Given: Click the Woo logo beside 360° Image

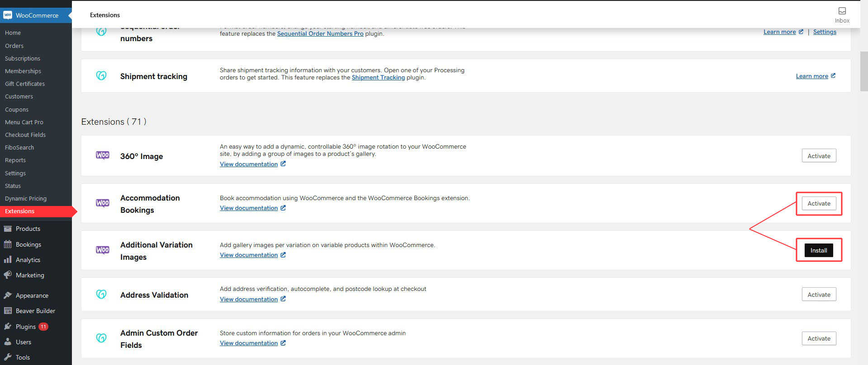Looking at the screenshot, I should [x=103, y=155].
